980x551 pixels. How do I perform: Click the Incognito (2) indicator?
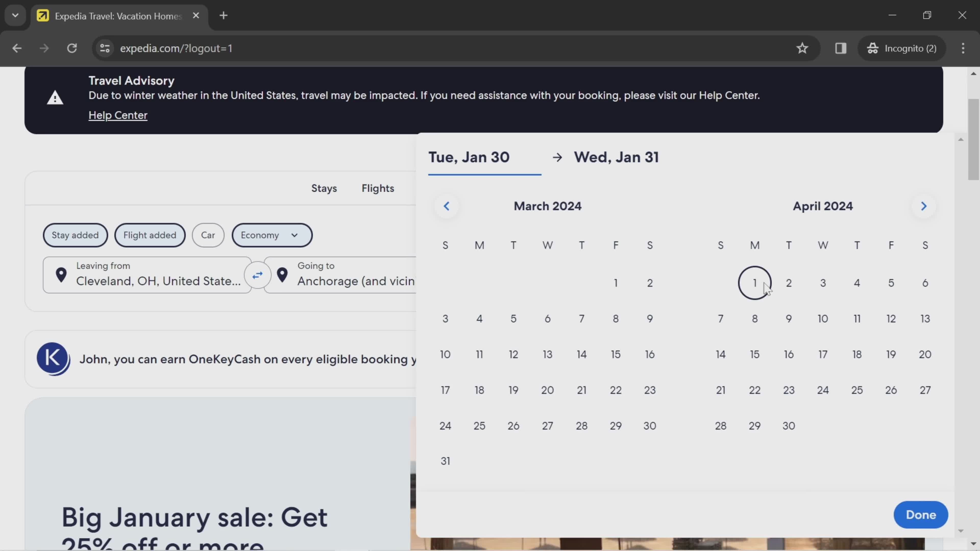click(x=902, y=48)
